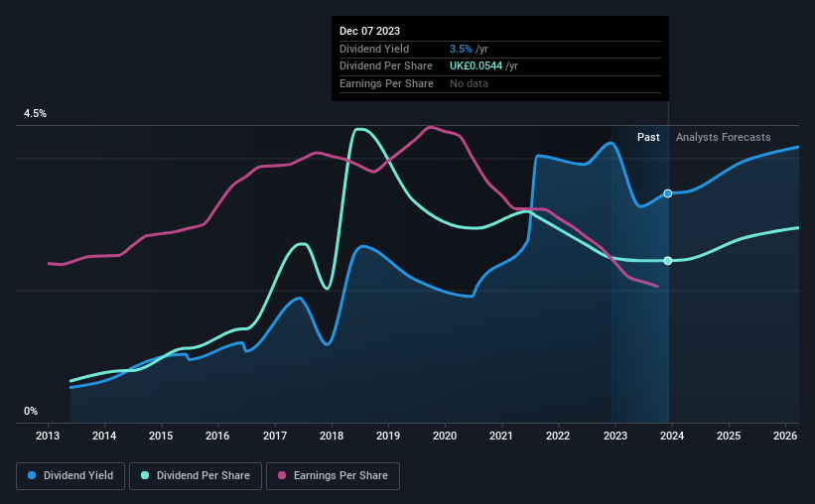Image resolution: width=815 pixels, height=504 pixels.
Task: Click the 3.5% dividend yield value in tooltip
Action: click(461, 49)
